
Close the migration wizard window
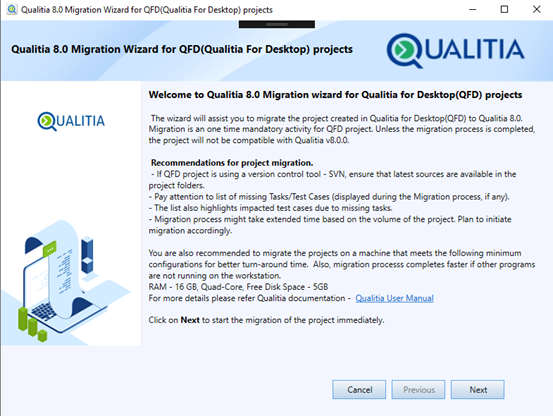(x=536, y=10)
